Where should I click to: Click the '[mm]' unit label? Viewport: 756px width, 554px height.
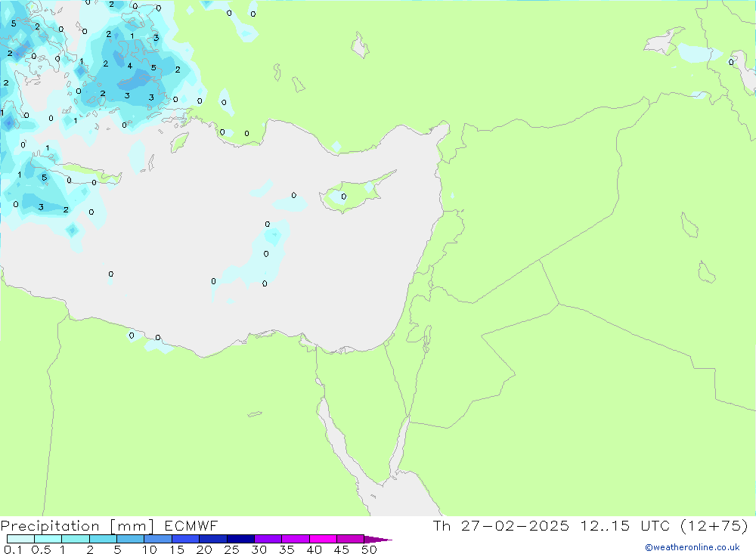[x=132, y=526]
